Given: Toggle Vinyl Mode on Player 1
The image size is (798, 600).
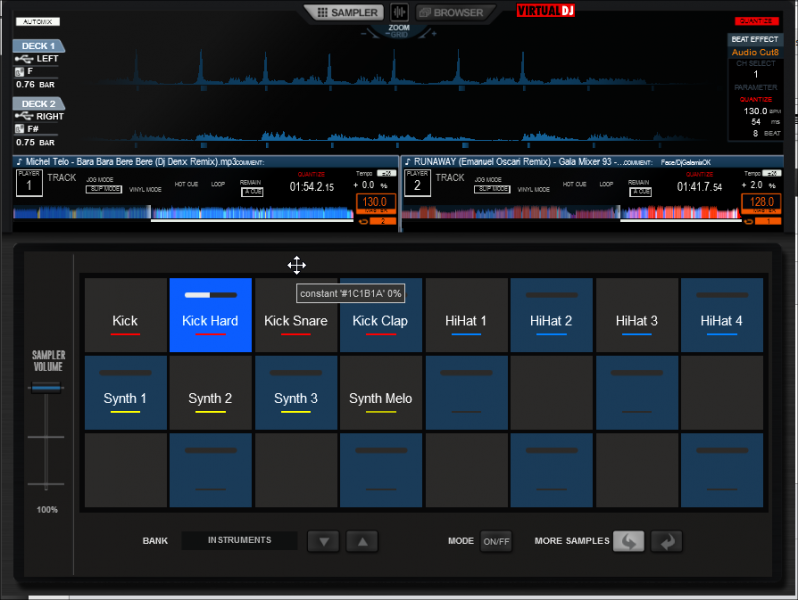Looking at the screenshot, I should pos(145,189).
